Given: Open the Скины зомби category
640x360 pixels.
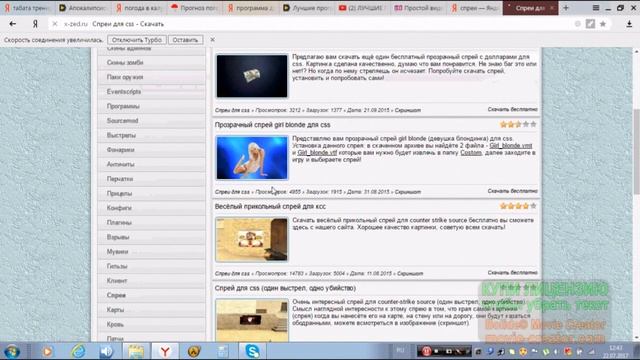Looking at the screenshot, I should 151,62.
